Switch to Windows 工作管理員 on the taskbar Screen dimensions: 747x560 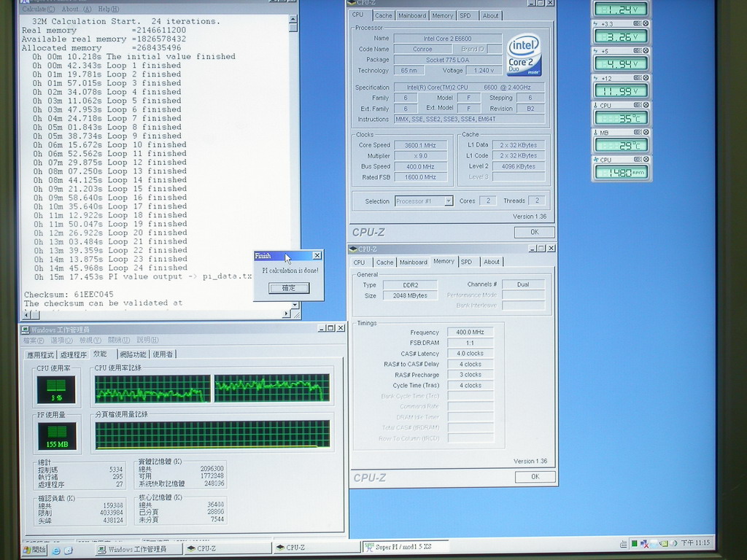click(139, 550)
